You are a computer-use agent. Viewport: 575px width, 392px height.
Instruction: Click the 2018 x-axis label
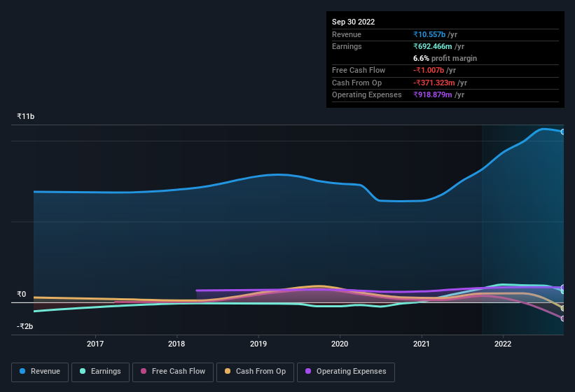[176, 344]
